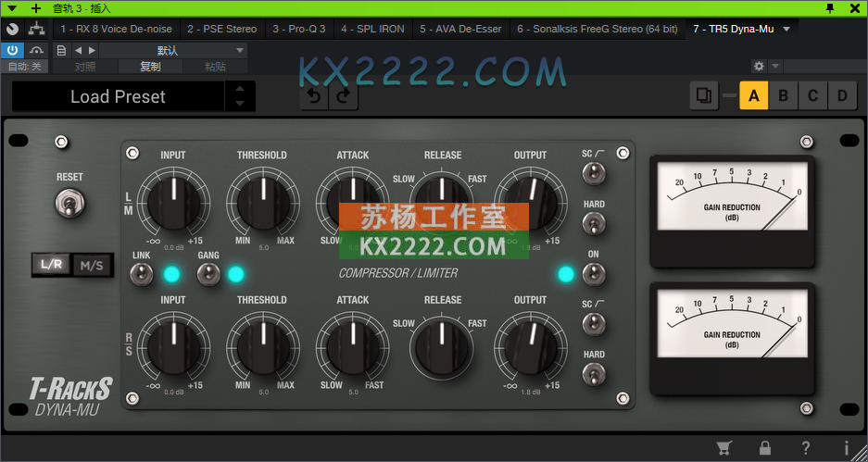Switch to PSE Stereo tab
Image resolution: width=868 pixels, height=462 pixels.
coord(222,29)
